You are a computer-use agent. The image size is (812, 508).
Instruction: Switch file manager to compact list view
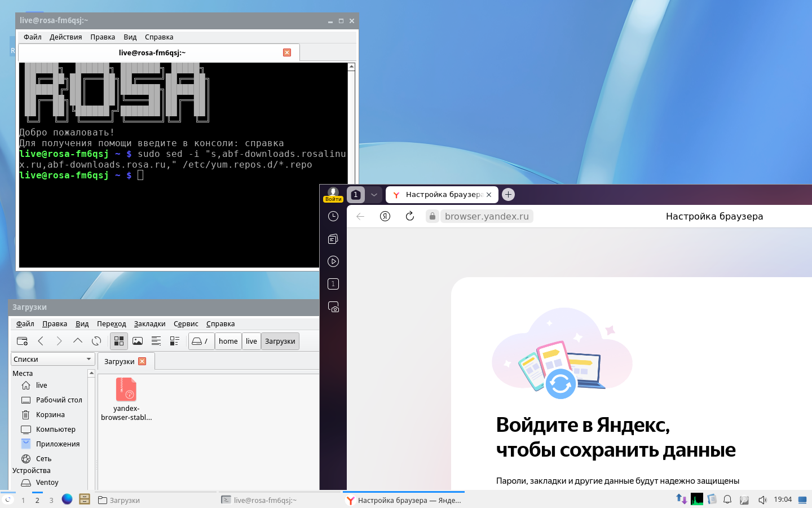(156, 341)
